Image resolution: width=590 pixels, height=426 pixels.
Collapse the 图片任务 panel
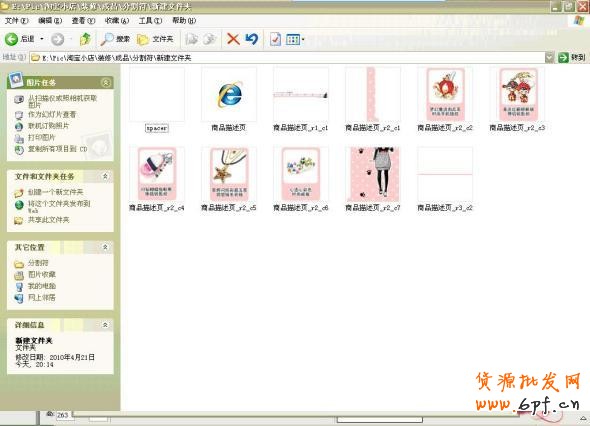click(106, 82)
